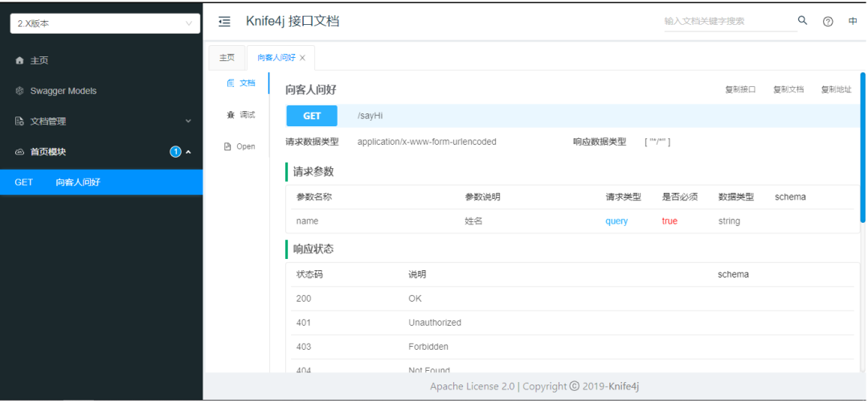Click the home icon beside 主页

pyautogui.click(x=20, y=60)
